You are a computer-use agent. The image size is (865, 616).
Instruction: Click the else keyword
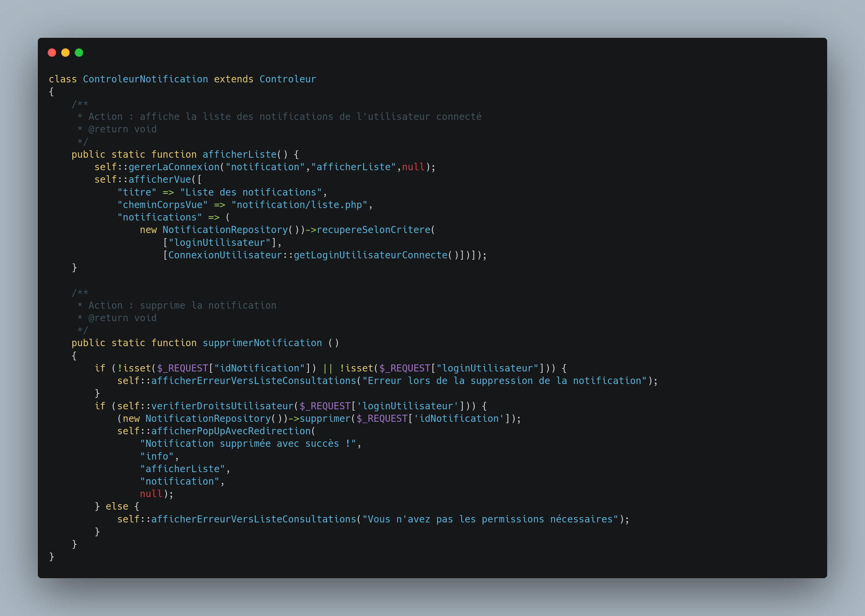click(117, 506)
